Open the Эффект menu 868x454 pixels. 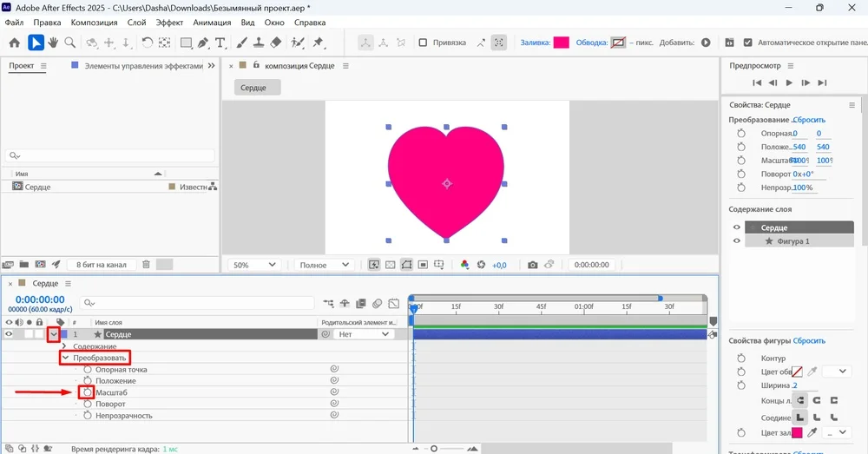170,22
